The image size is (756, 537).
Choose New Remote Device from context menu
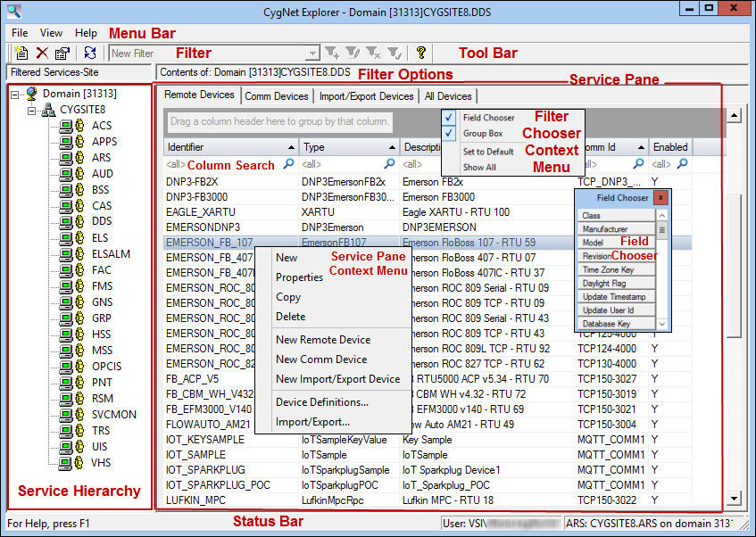point(323,339)
